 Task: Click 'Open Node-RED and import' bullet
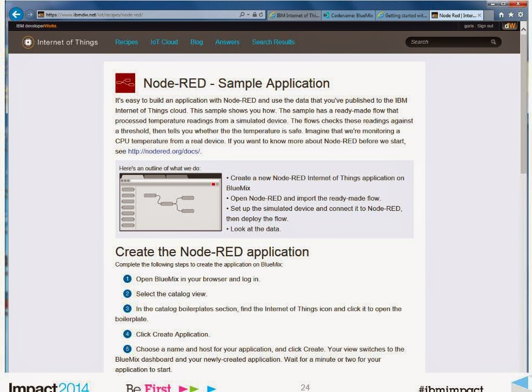(x=304, y=198)
